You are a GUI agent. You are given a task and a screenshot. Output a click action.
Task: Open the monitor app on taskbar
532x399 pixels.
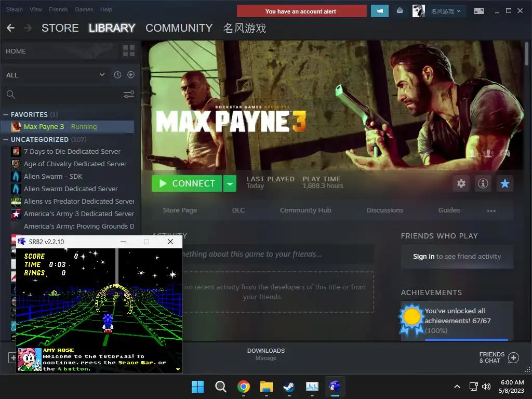[312, 387]
